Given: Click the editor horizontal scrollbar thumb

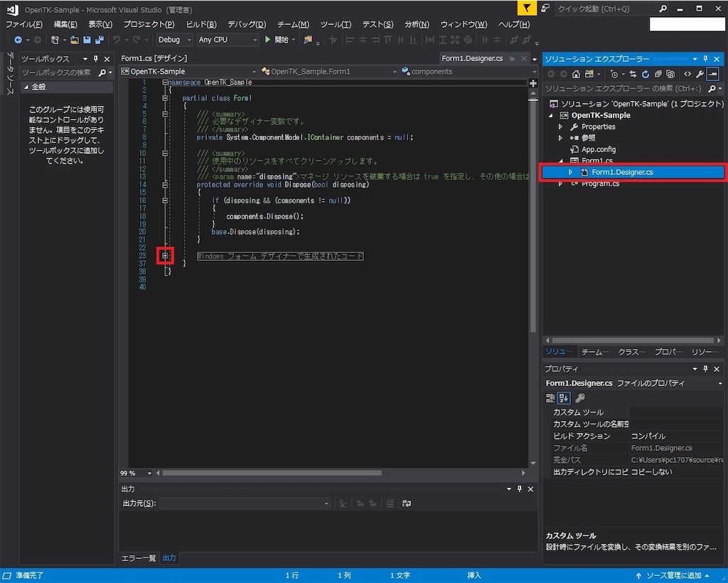Looking at the screenshot, I should coord(272,473).
